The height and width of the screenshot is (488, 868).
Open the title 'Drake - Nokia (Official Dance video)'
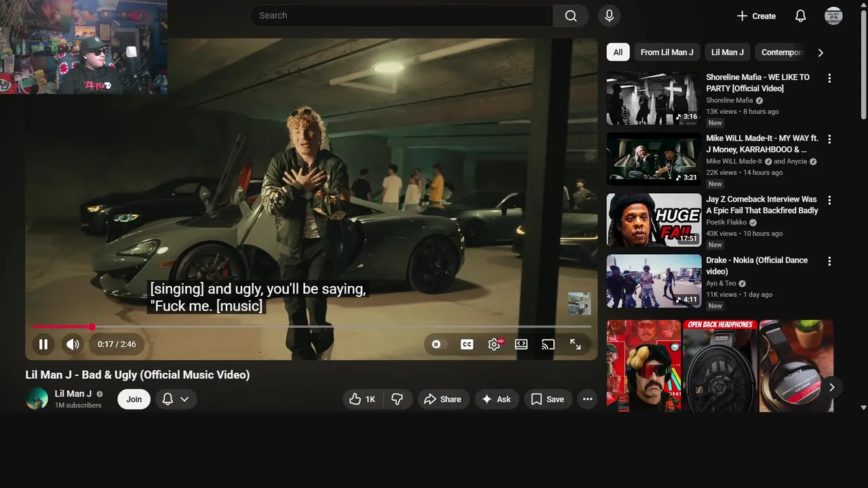pyautogui.click(x=757, y=266)
